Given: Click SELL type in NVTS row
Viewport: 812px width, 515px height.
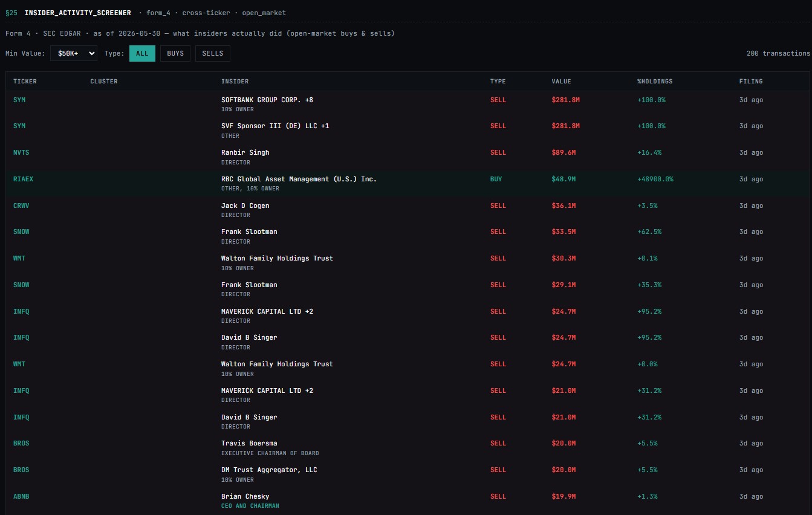Looking at the screenshot, I should tap(498, 152).
